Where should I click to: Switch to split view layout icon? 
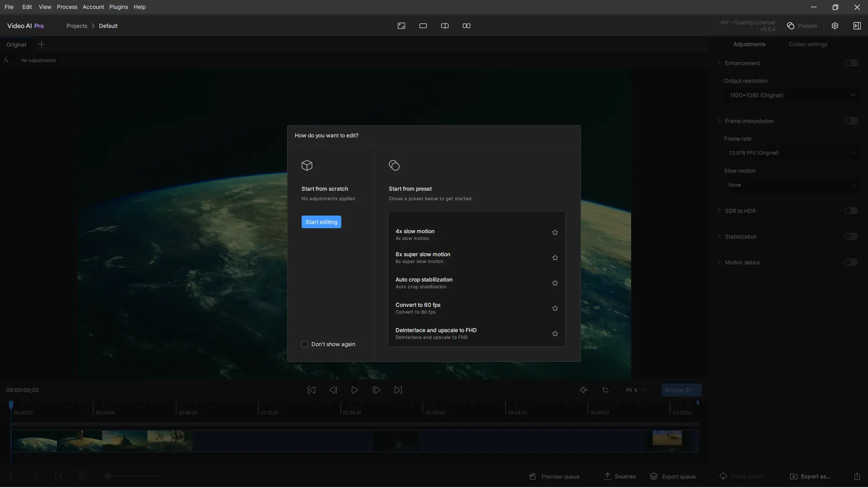click(x=445, y=26)
